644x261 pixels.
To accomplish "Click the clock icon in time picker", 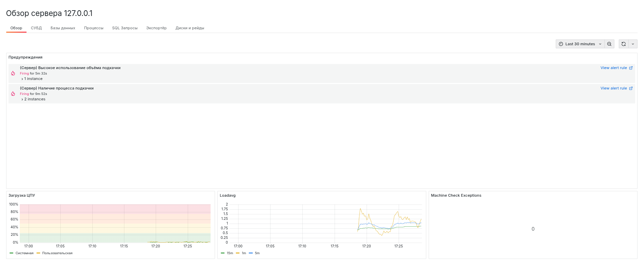I will (561, 44).
